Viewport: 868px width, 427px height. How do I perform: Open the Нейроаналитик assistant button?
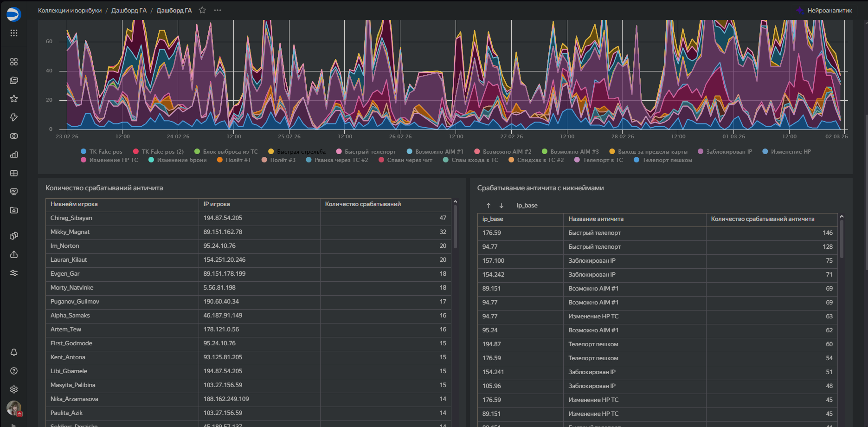[x=824, y=10]
